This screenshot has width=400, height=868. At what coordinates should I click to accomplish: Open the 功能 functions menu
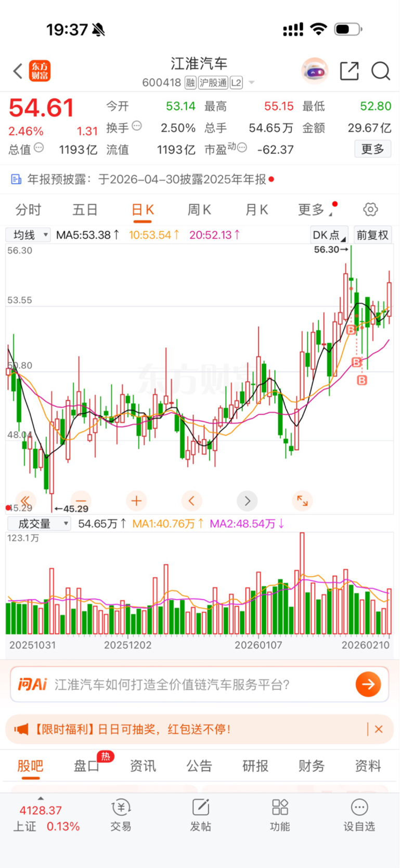click(x=280, y=815)
